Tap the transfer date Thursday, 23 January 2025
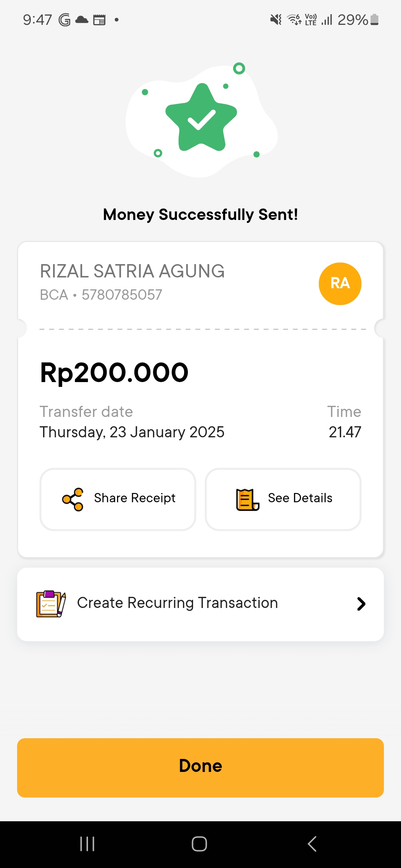Image resolution: width=401 pixels, height=868 pixels. point(132,432)
